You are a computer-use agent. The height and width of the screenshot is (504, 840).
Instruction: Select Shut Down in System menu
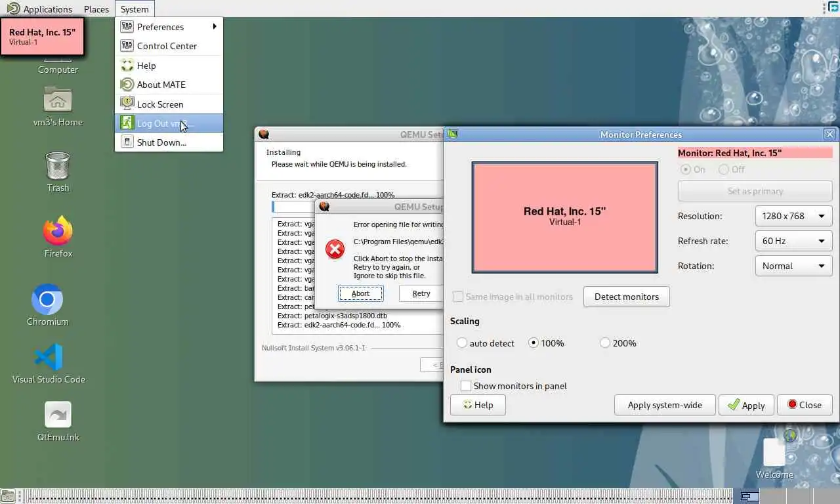coord(169,142)
